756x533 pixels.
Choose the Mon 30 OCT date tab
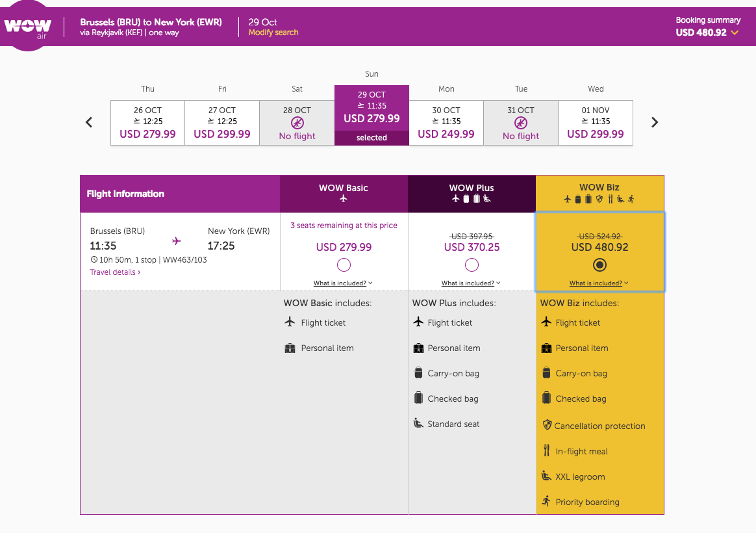pos(446,122)
